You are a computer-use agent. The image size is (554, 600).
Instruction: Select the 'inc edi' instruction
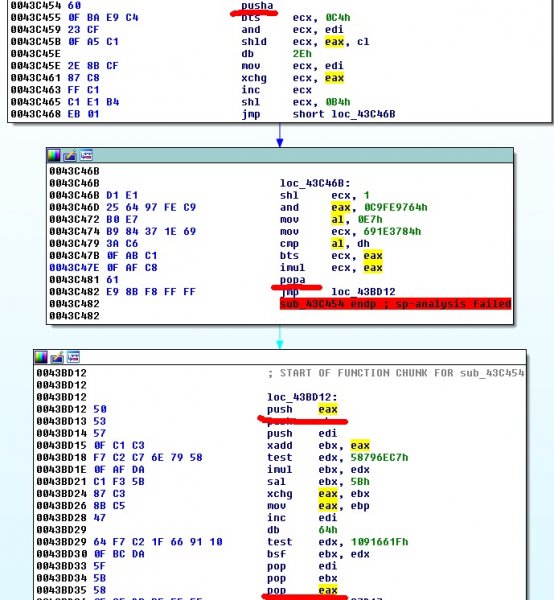(302, 518)
